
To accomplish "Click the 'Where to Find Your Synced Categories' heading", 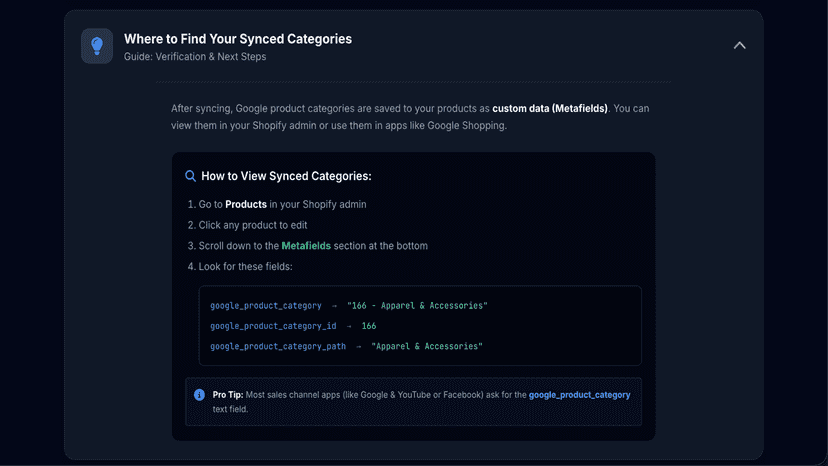I will (x=238, y=39).
